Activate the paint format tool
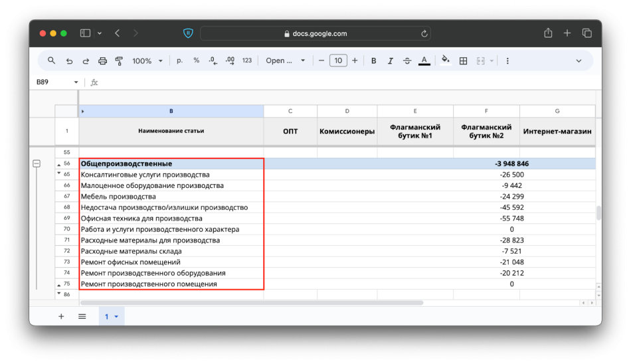Viewport: 631px width, 364px height. pyautogui.click(x=119, y=60)
